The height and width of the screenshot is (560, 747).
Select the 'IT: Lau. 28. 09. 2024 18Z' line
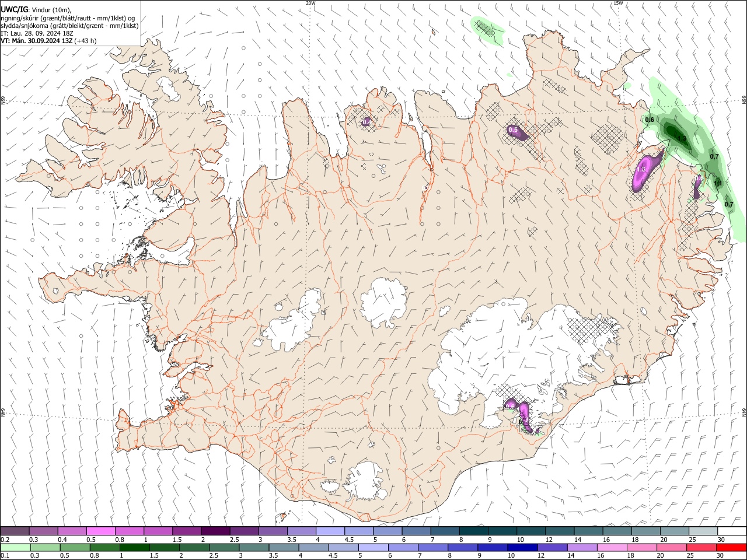click(37, 33)
